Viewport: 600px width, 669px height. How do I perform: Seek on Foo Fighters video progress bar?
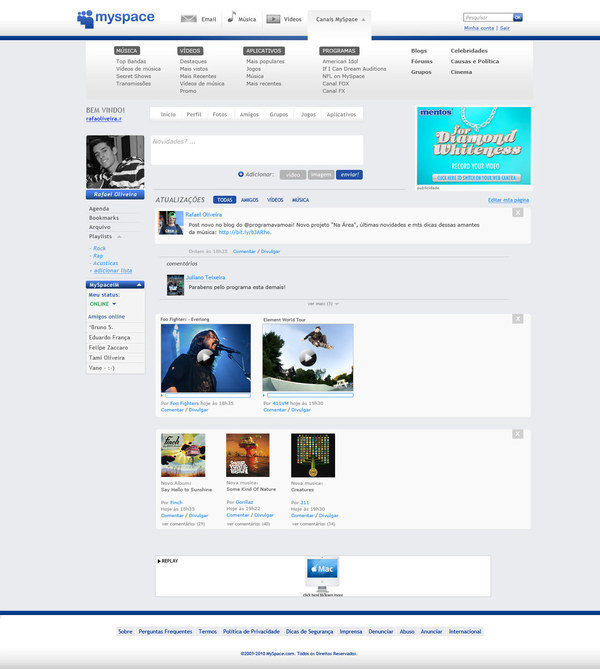pos(207,396)
